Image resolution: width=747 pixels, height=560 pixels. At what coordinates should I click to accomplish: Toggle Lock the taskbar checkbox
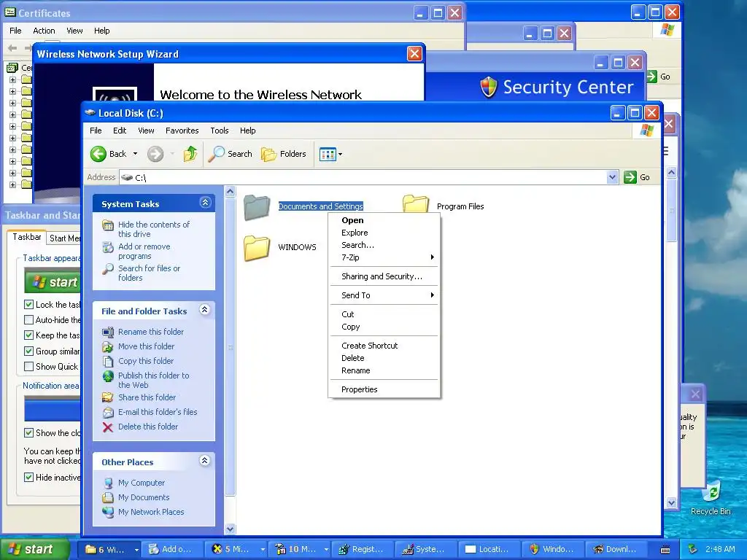click(x=28, y=304)
